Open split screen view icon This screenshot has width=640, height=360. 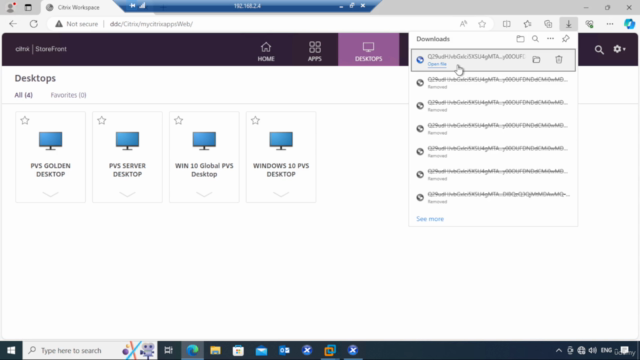507,24
